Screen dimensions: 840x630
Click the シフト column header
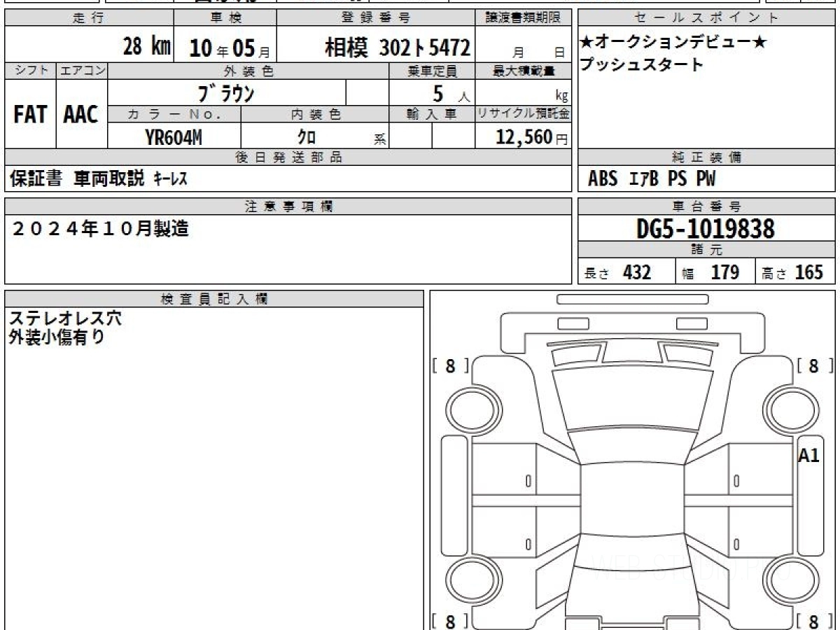[30, 71]
